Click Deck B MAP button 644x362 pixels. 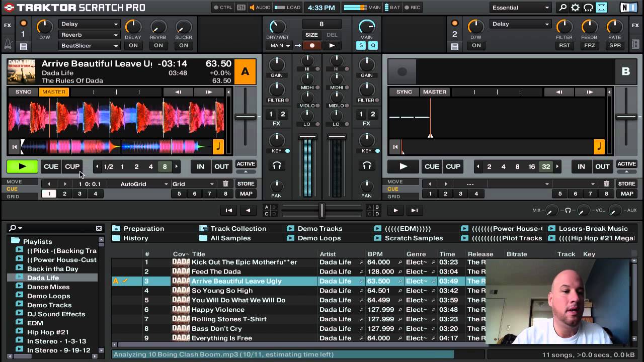click(626, 194)
